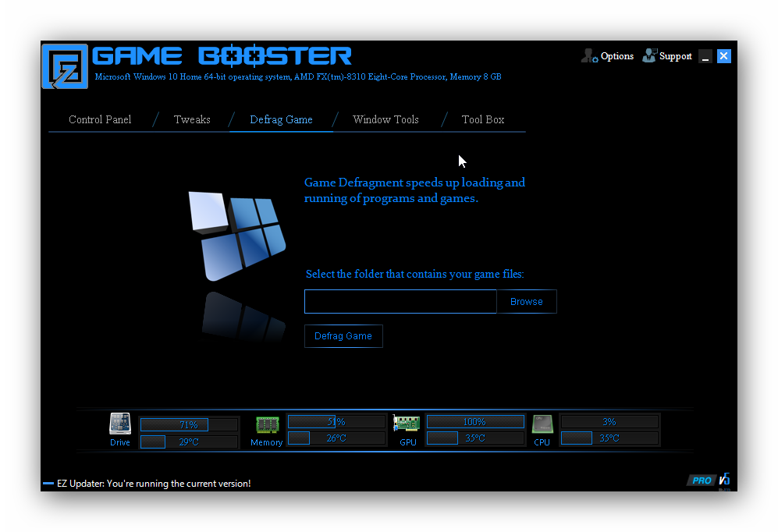Minimize the Game Booster window

(705, 56)
